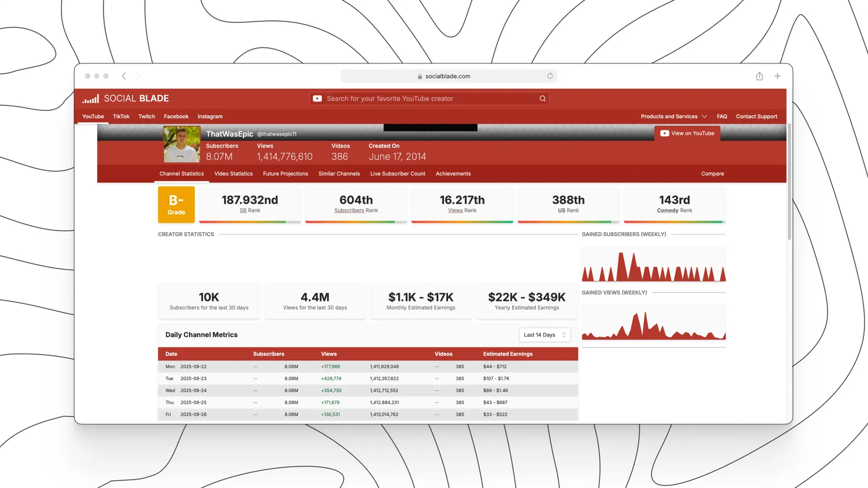Click the 388th US Rank card
This screenshot has height=488, width=868.
click(x=569, y=205)
